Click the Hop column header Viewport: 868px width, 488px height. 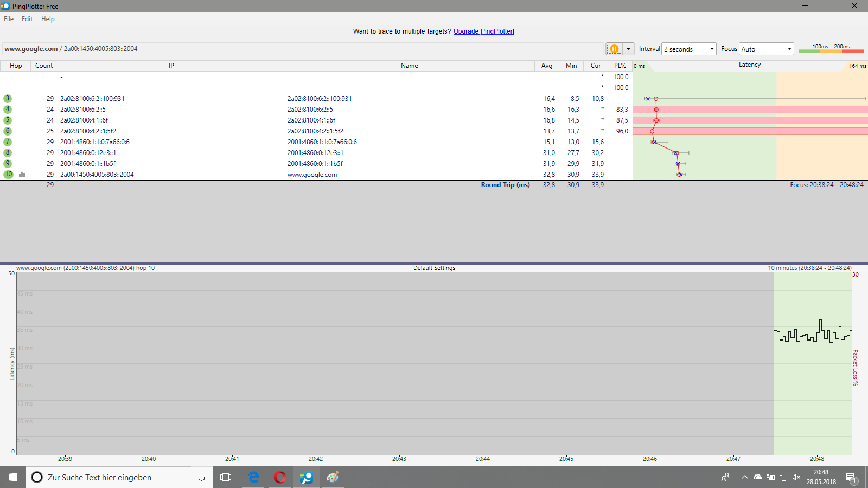coord(16,66)
